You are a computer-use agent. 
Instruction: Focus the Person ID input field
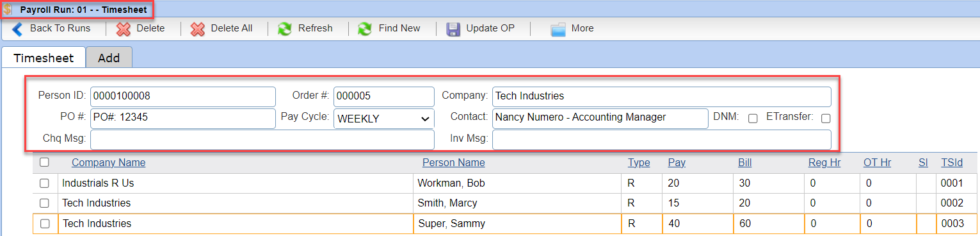pyautogui.click(x=183, y=97)
